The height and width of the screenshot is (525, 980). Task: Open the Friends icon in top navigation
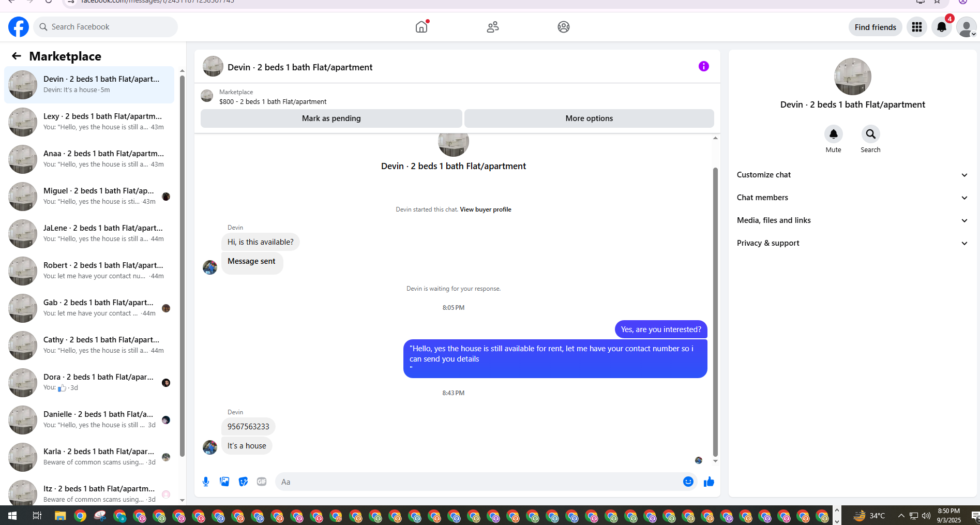(493, 27)
